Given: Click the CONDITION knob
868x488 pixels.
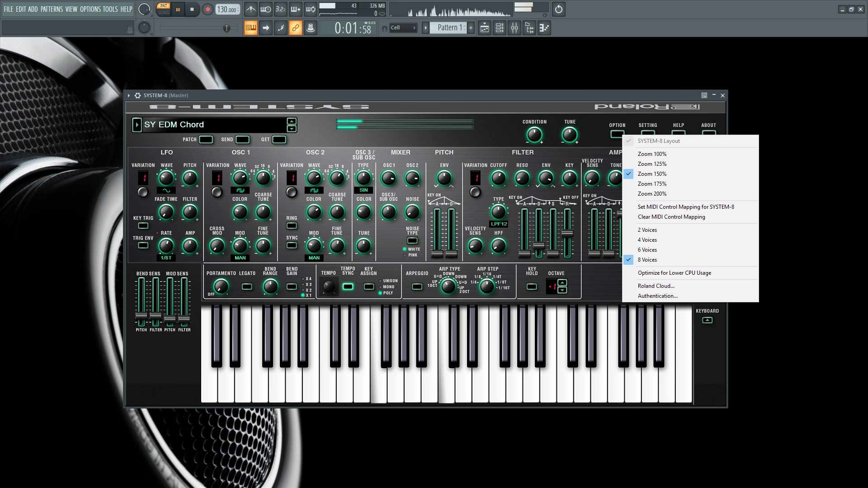Looking at the screenshot, I should click(x=534, y=135).
